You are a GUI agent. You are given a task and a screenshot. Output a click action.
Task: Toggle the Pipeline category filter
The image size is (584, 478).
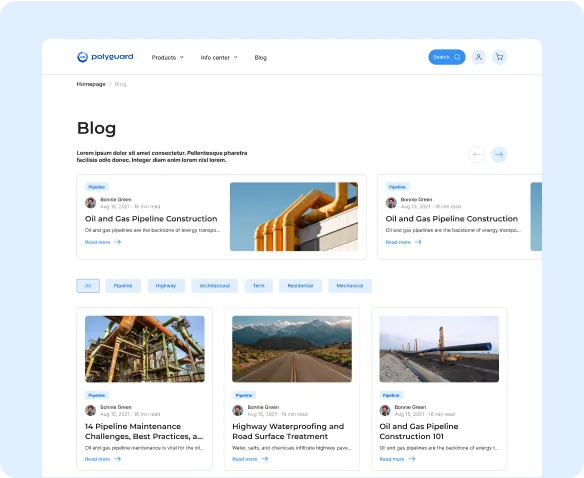[123, 286]
